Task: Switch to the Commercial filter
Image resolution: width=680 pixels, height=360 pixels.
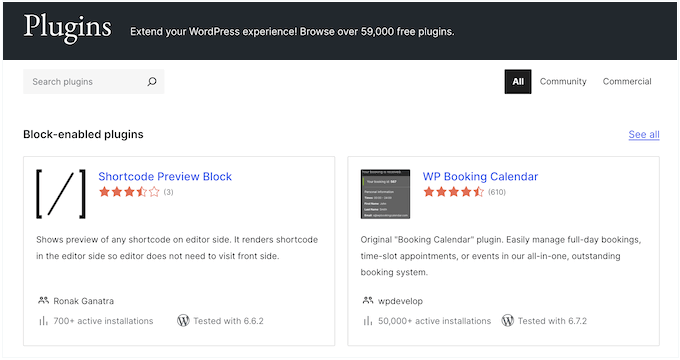Action: point(627,82)
